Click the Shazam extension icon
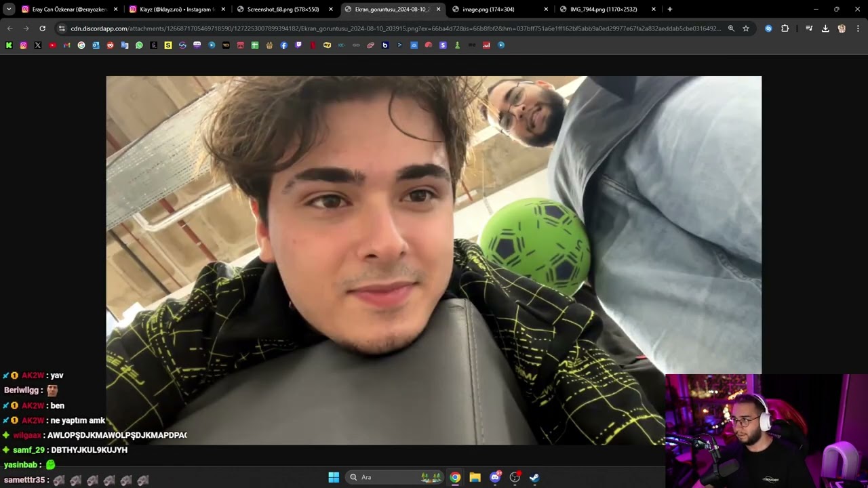Image resolution: width=868 pixels, height=488 pixels. pos(768,28)
